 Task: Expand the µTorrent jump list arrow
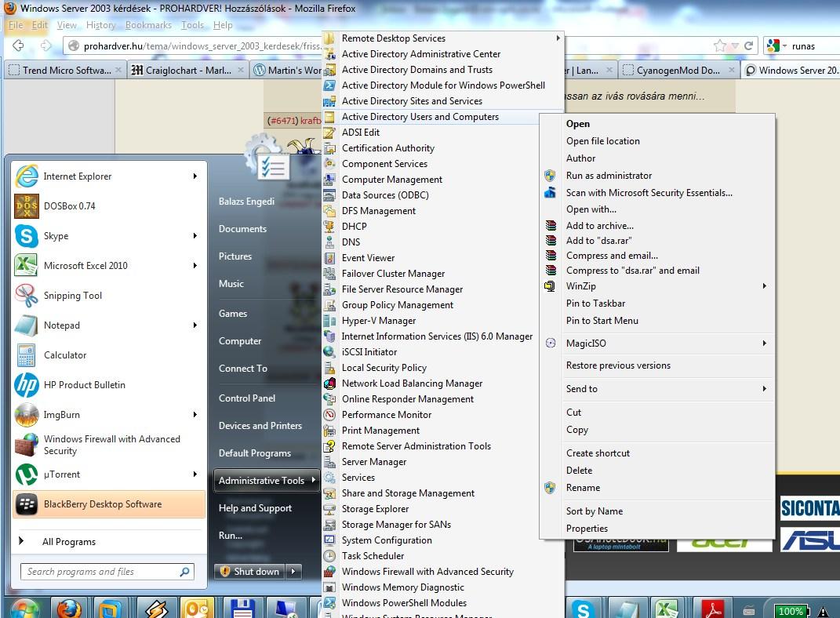[x=195, y=474]
